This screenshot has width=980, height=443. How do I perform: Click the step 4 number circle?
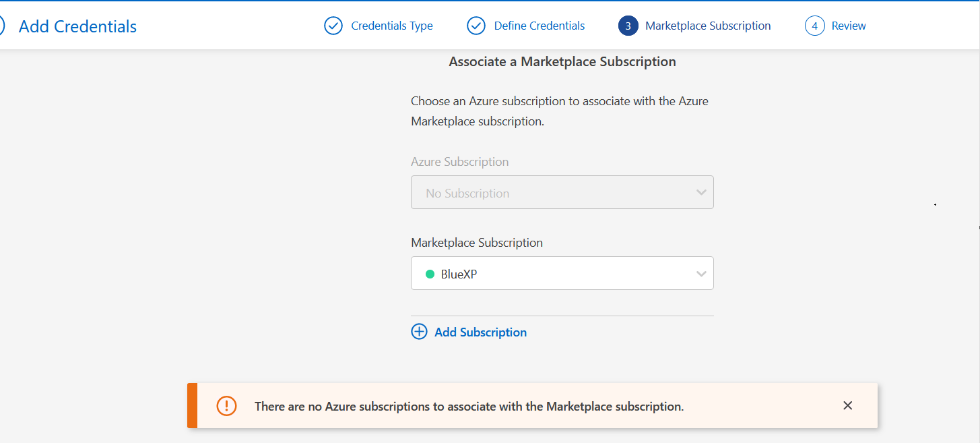tap(814, 26)
